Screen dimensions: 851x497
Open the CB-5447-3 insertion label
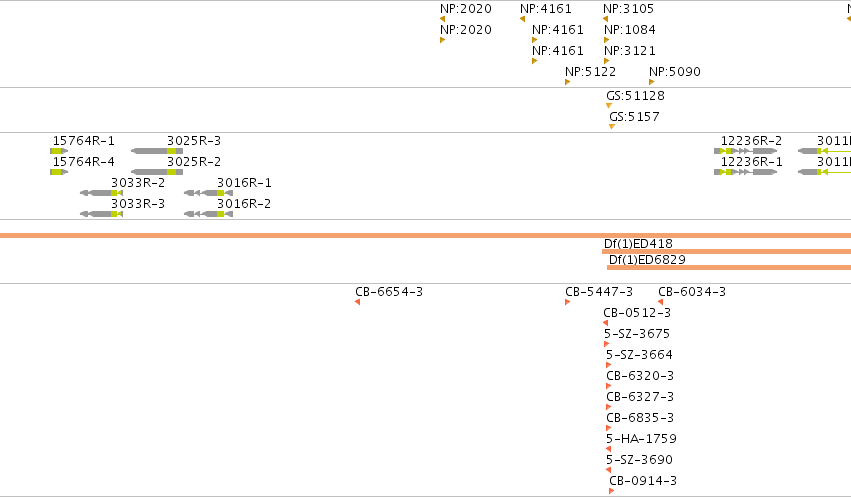point(599,292)
